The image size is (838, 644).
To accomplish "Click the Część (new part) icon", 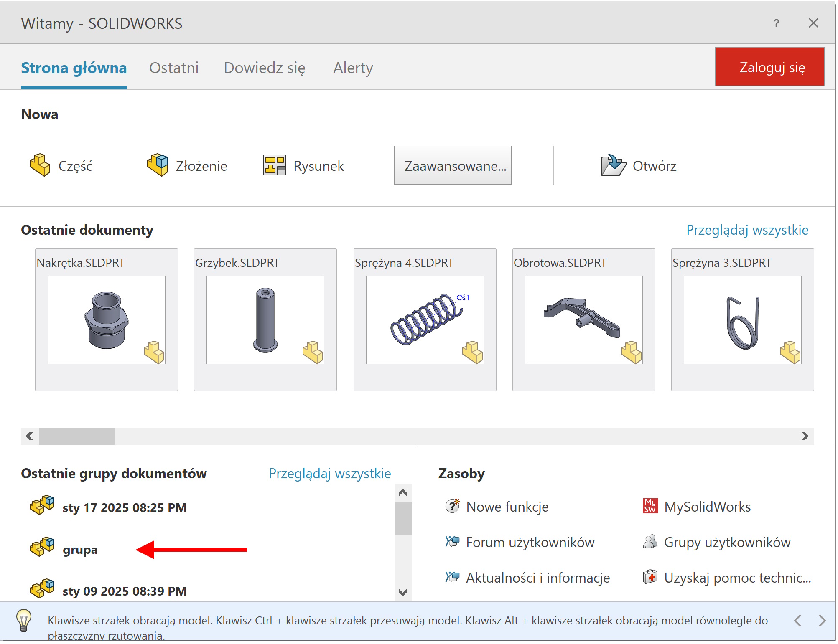I will 40,165.
